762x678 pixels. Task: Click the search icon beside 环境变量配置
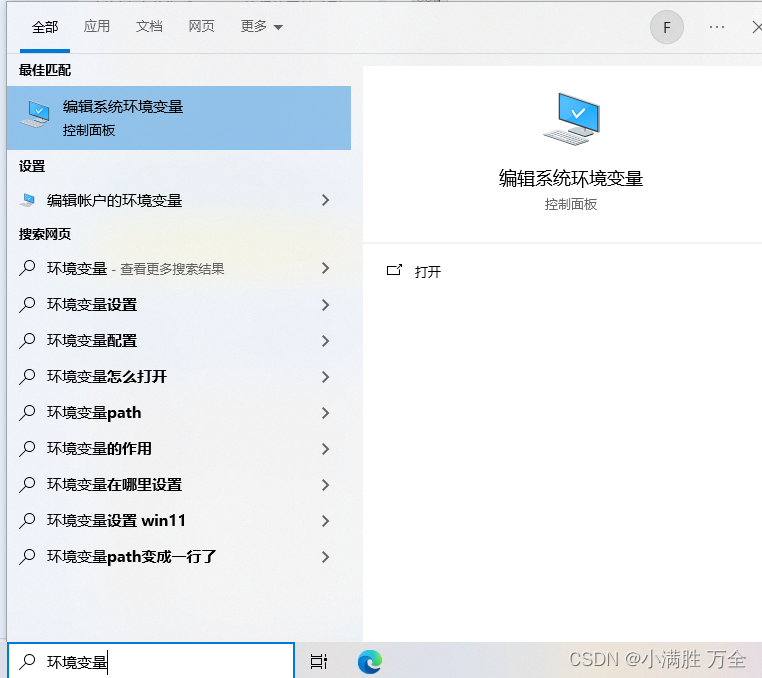(27, 341)
